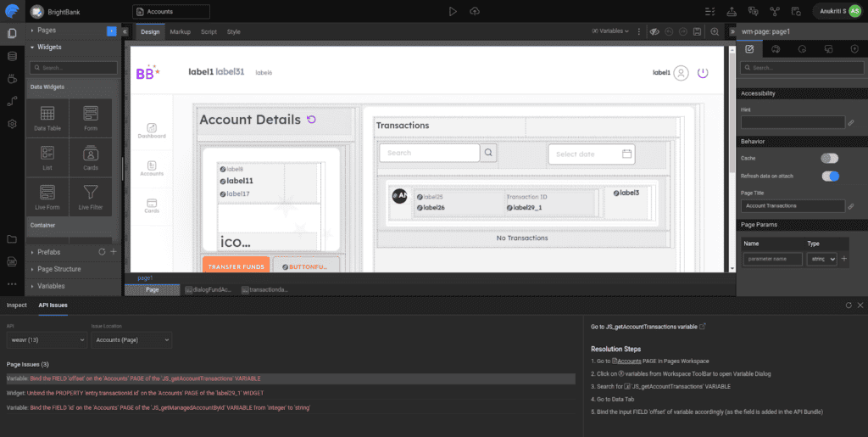Open Go to JS_getAccountTransactions variable link
Viewport: 868px width, 437px height.
coord(648,327)
